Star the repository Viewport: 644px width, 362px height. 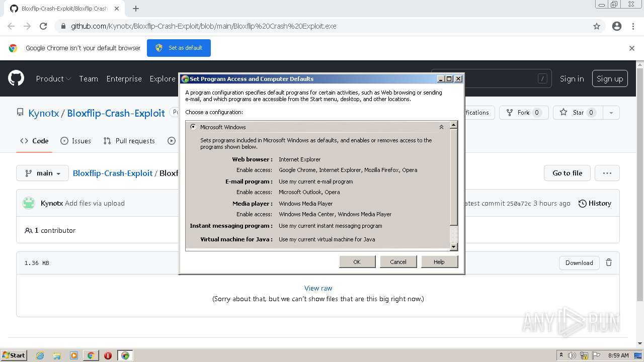coord(578,113)
